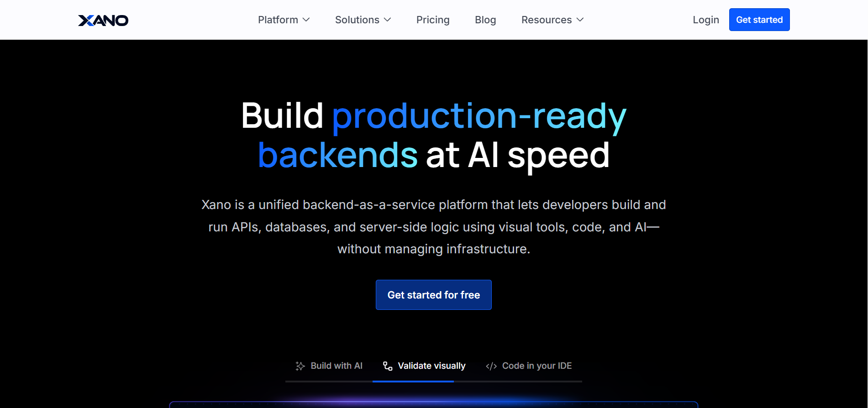Click the code brackets icon beside Code in your IDE
The height and width of the screenshot is (408, 868).
pyautogui.click(x=491, y=366)
